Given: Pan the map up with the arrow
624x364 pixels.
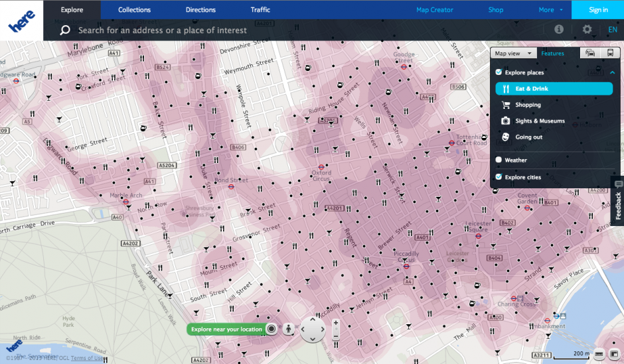Looking at the screenshot, I should [313, 319].
